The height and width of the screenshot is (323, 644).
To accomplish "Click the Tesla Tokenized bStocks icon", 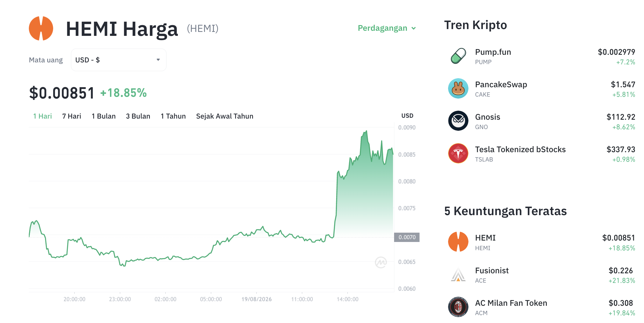I will click(458, 153).
